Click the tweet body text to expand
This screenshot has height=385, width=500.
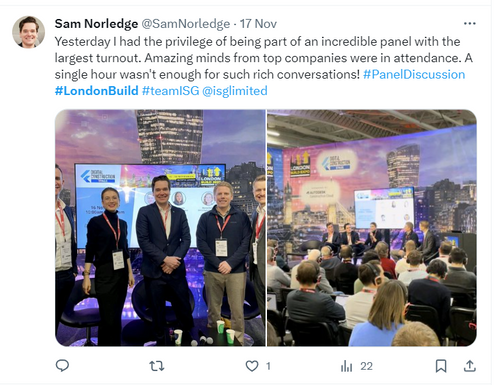point(263,58)
